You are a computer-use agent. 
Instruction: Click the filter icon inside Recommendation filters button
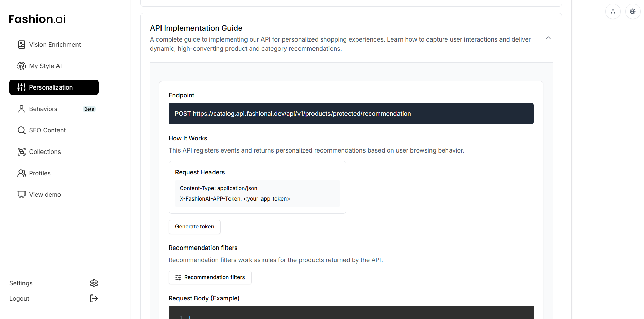click(178, 277)
